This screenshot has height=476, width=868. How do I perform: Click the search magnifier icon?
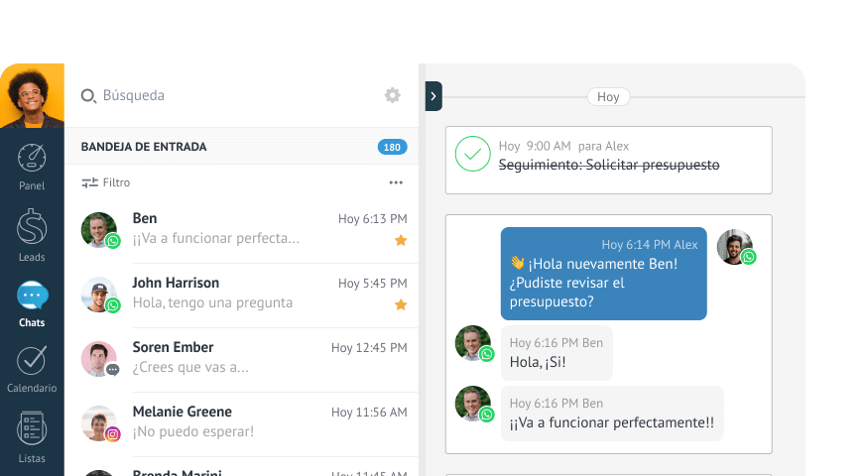tap(88, 96)
